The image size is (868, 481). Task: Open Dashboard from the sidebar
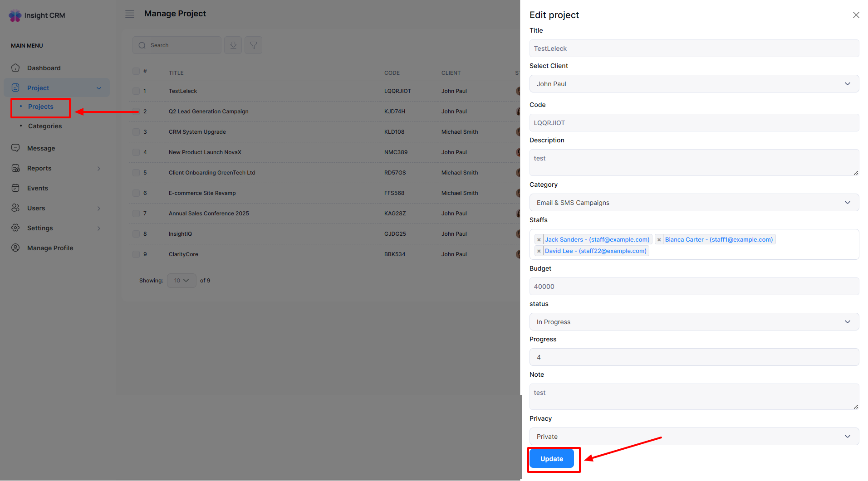coord(44,68)
